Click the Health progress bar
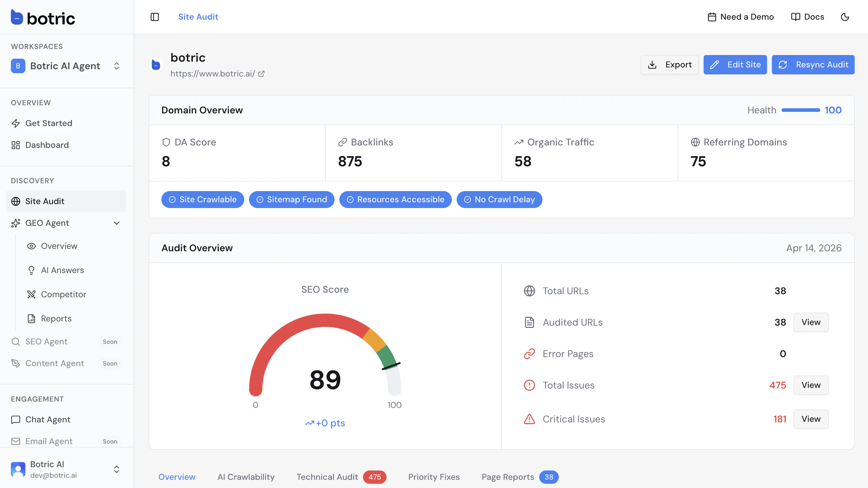868x488 pixels. point(801,110)
